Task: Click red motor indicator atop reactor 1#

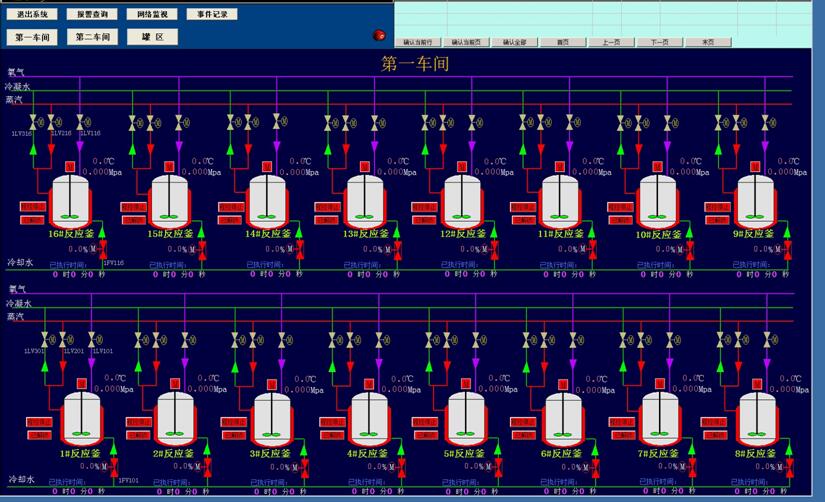Action: 82,384
